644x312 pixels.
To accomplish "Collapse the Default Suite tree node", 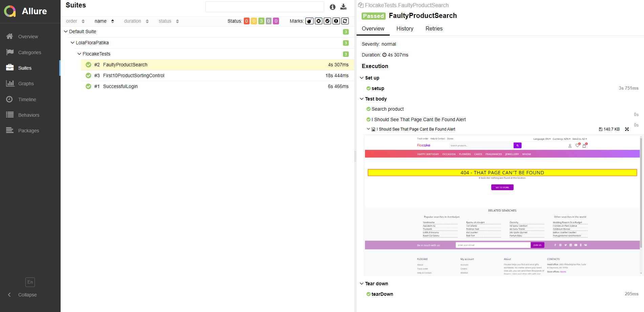I will 66,31.
